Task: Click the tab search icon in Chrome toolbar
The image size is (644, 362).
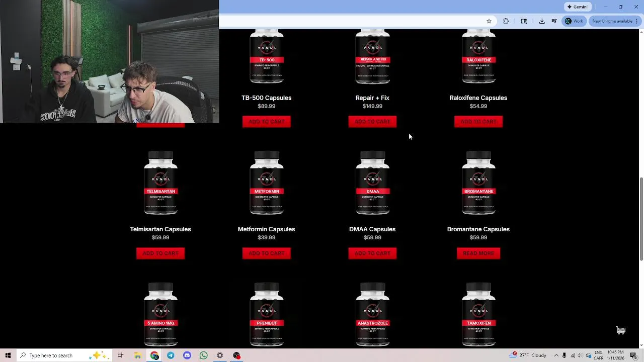Action: (x=524, y=21)
